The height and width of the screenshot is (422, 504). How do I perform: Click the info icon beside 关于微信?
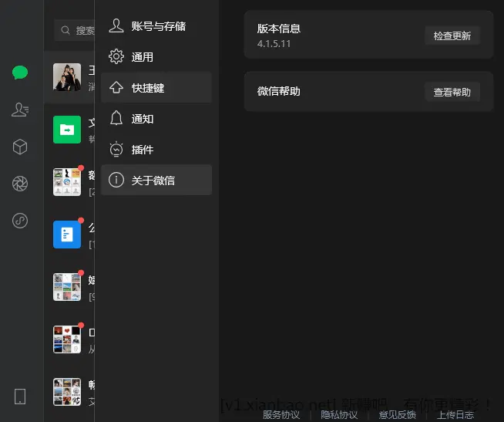[116, 180]
